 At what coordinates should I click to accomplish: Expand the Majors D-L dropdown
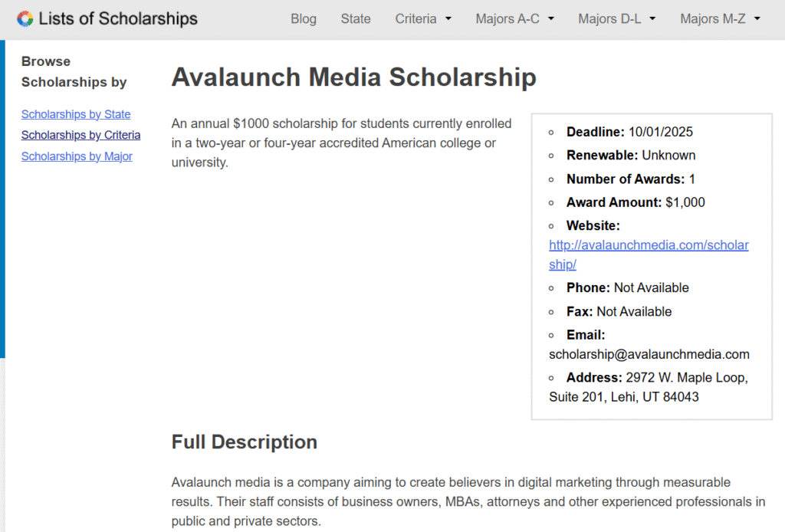pyautogui.click(x=617, y=19)
